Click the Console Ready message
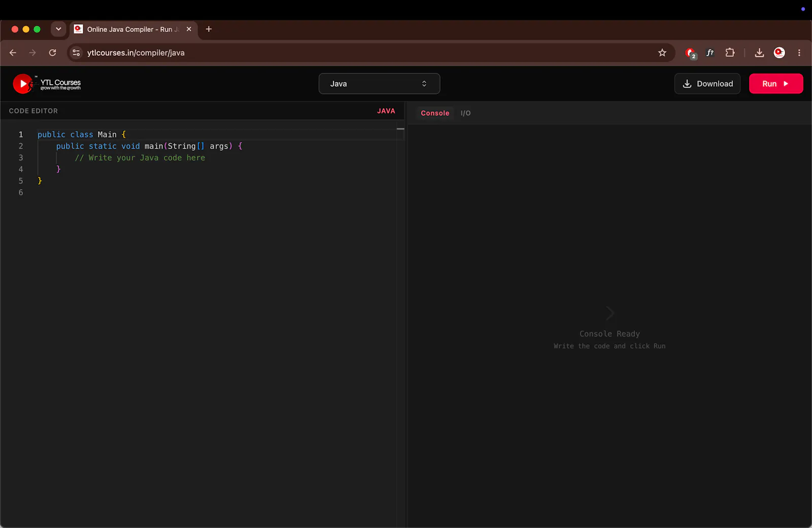 pos(610,334)
